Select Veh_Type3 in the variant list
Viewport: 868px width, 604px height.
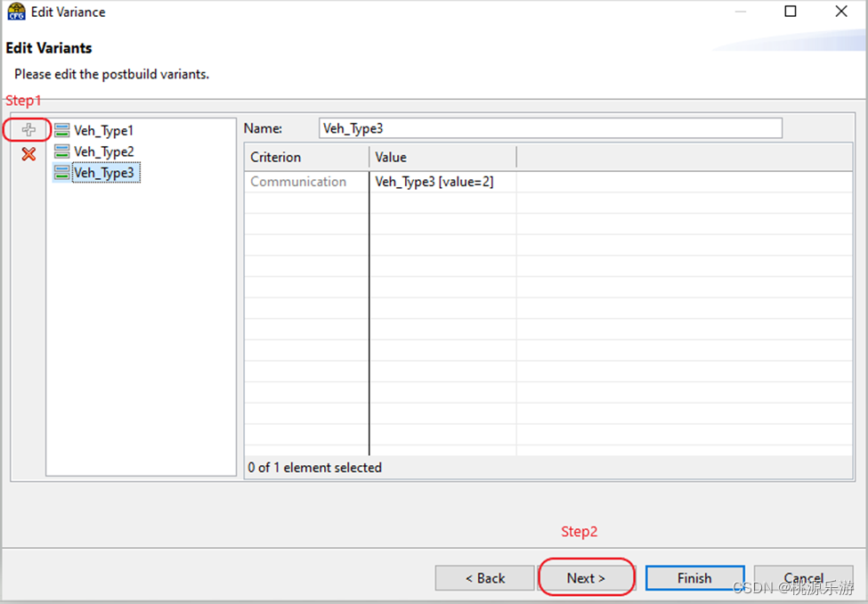[106, 173]
